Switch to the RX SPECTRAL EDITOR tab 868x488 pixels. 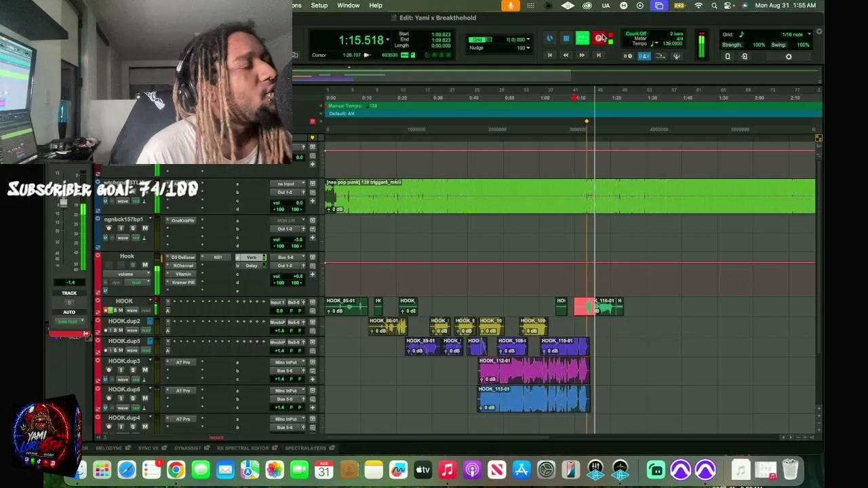(x=243, y=448)
